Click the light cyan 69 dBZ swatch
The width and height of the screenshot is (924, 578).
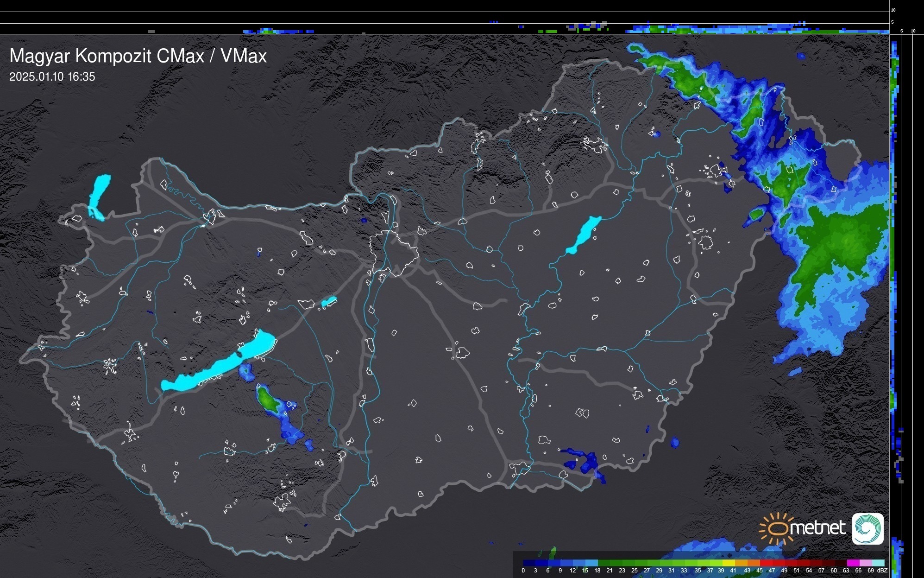pyautogui.click(x=878, y=563)
